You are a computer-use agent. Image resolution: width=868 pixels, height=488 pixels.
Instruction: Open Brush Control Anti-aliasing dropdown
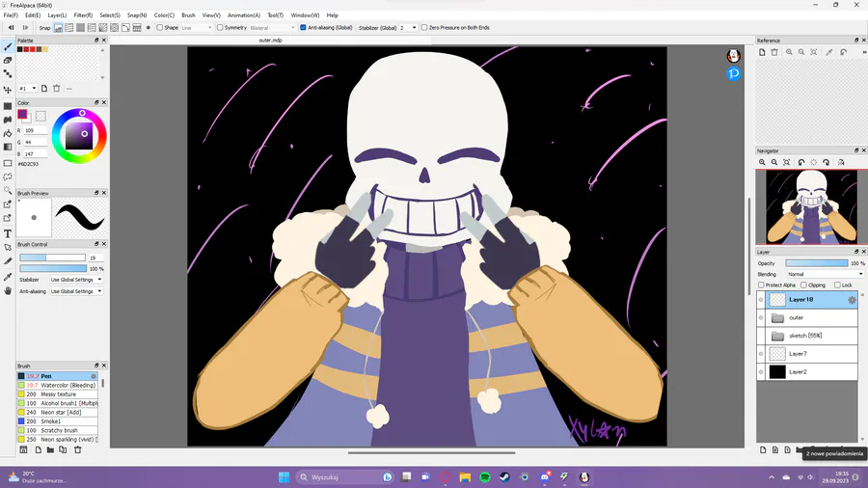(76, 291)
